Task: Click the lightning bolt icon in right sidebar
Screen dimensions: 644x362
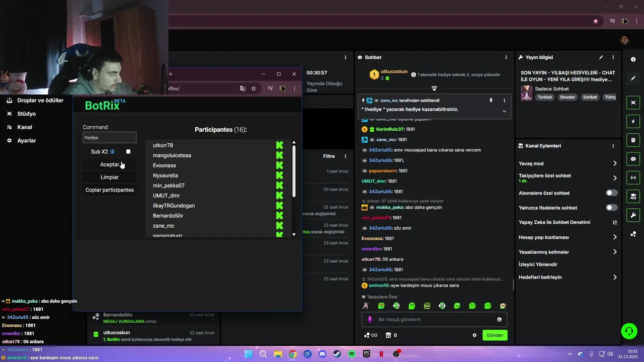Action: tap(633, 121)
